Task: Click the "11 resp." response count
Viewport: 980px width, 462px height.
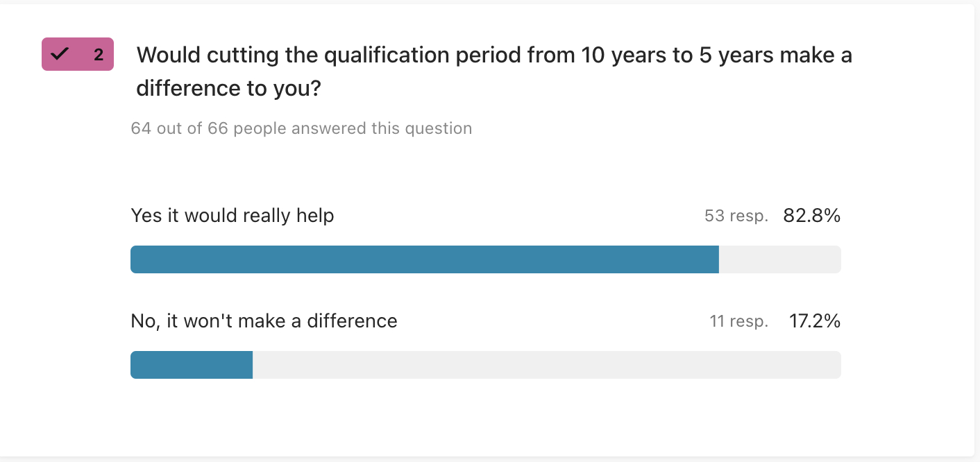Action: click(738, 322)
